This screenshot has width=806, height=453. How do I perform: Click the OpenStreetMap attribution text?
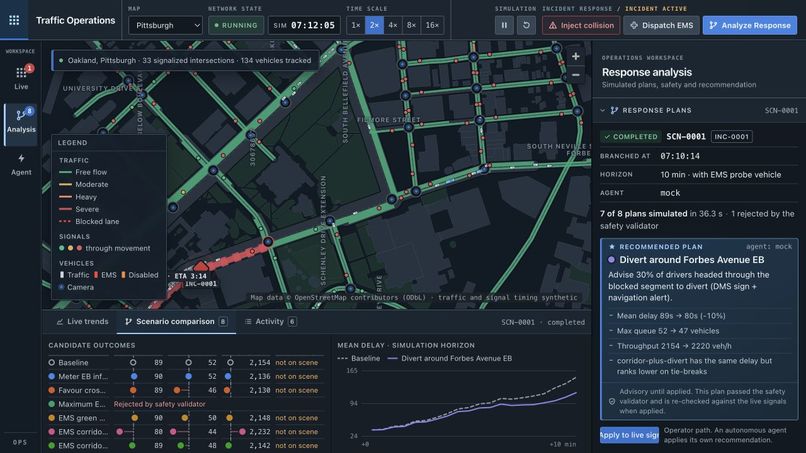pyautogui.click(x=413, y=298)
